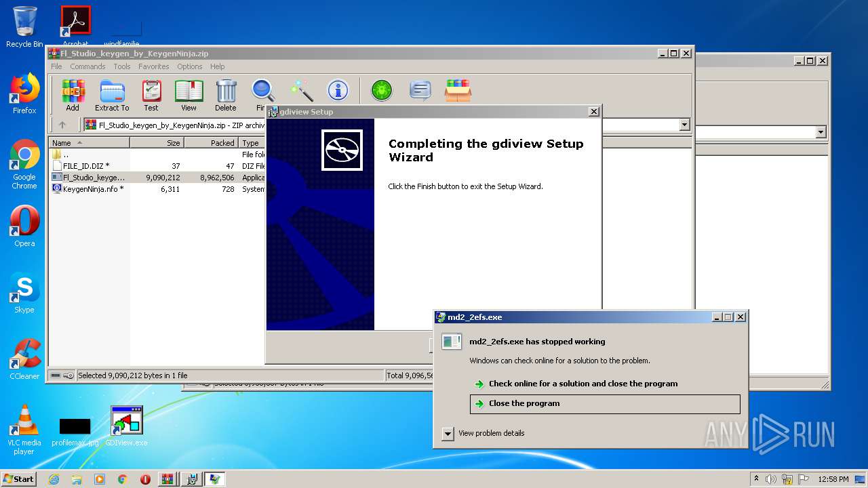This screenshot has height=488, width=868.
Task: Open the Skype desktop shortcut
Action: 24,293
